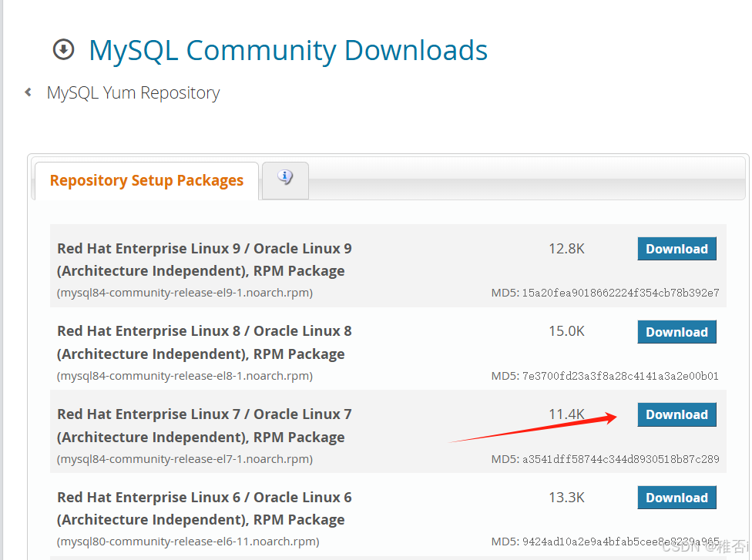This screenshot has height=560, width=752.
Task: Click Red Hat Enterprise Linux 8 package title
Action: [x=204, y=343]
